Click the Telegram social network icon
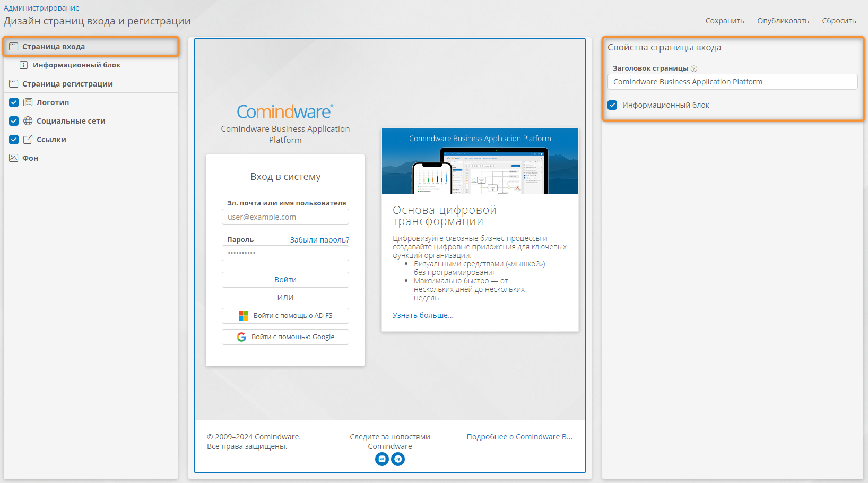The image size is (868, 483). tap(398, 459)
